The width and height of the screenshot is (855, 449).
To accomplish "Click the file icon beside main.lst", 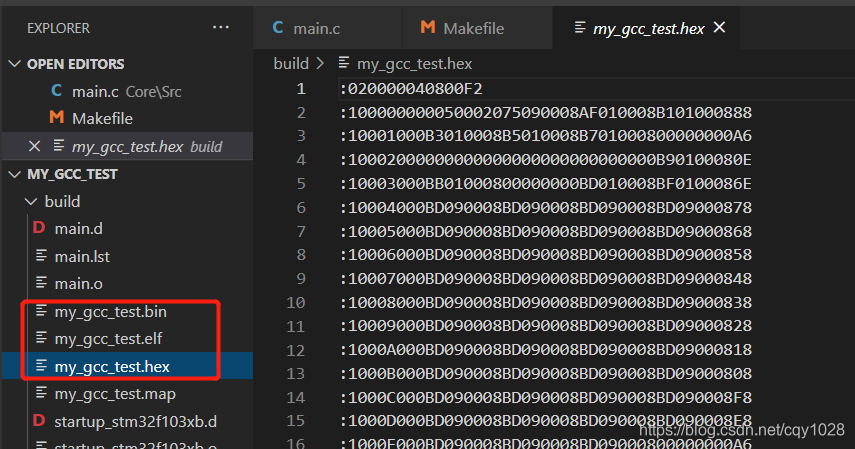I will coord(41,255).
